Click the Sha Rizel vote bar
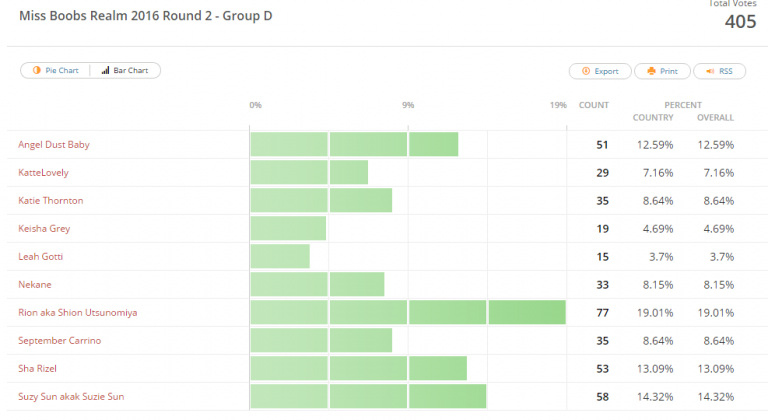Screen dimensions: 768x420 pos(359,369)
